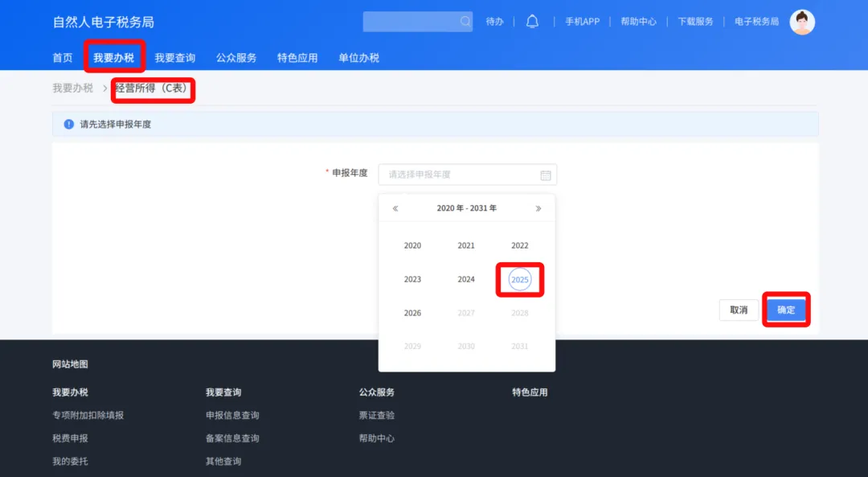868x477 pixels.
Task: Open 电子税务局 link in header
Action: 757,22
